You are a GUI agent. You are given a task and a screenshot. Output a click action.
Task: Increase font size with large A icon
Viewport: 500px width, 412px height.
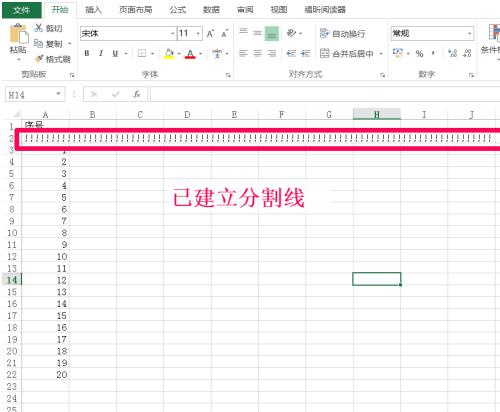click(210, 33)
